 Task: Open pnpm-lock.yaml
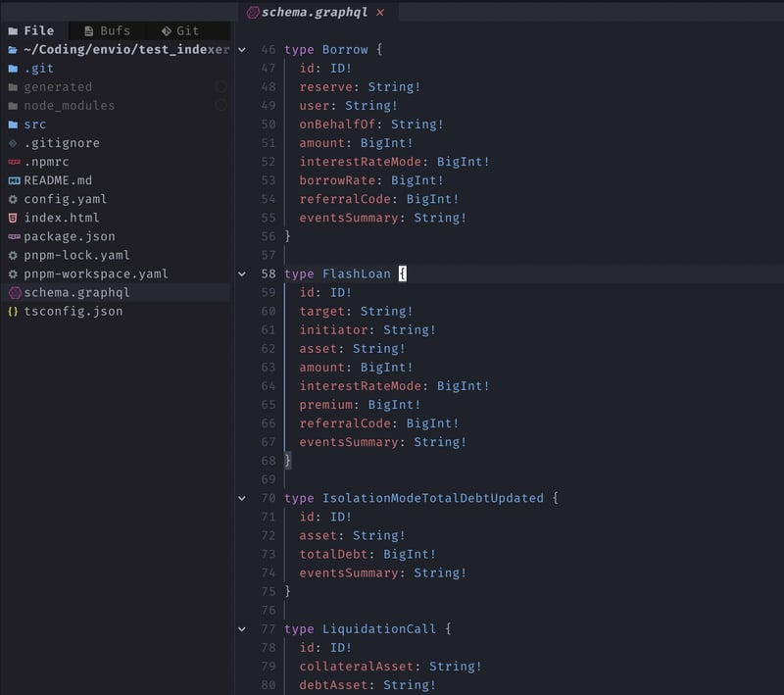point(76,256)
